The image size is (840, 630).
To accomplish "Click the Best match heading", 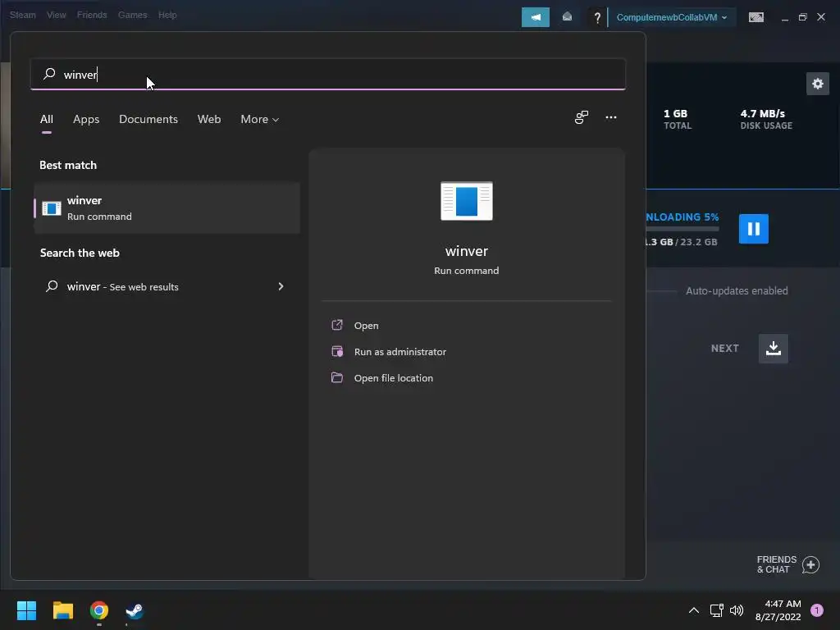I will (x=68, y=165).
